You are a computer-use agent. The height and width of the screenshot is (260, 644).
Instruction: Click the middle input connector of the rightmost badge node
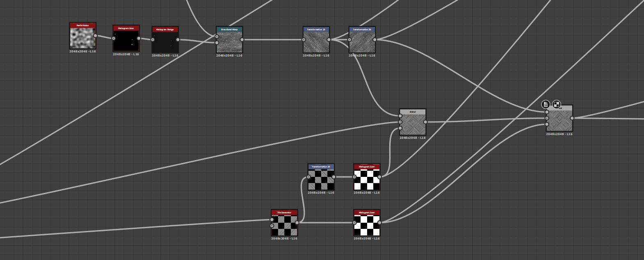coord(547,118)
